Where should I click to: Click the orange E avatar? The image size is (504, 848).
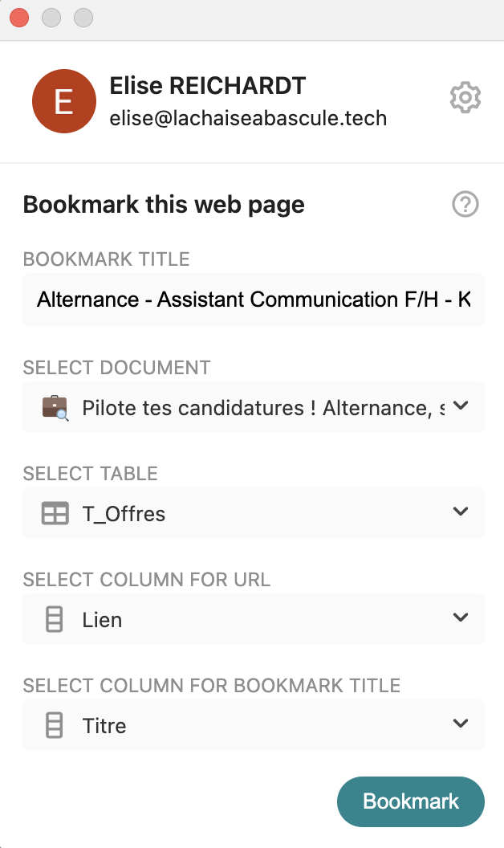coord(63,102)
